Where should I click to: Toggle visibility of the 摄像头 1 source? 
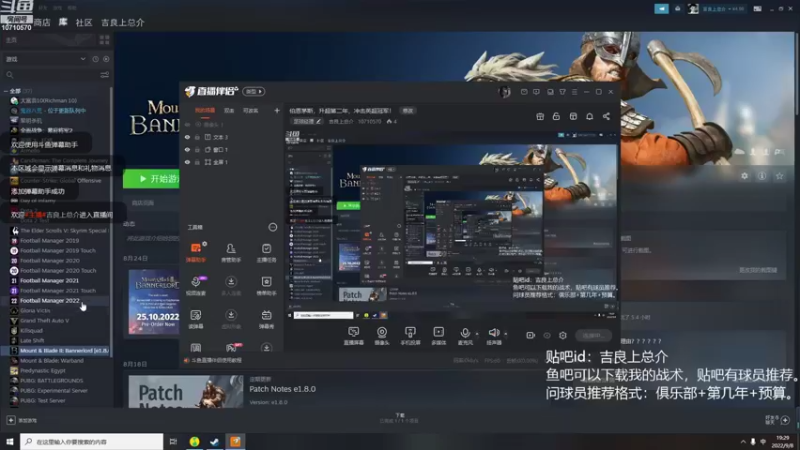188,124
